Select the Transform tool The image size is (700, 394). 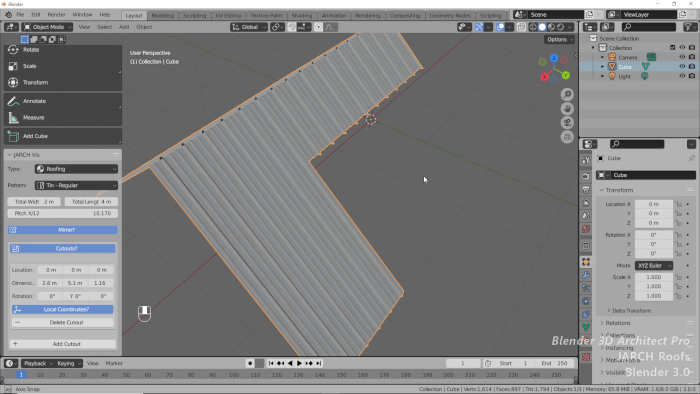(62, 83)
